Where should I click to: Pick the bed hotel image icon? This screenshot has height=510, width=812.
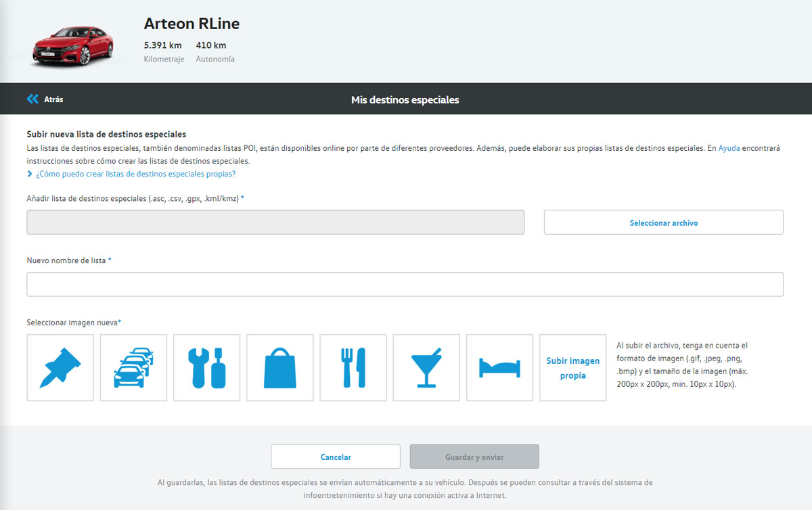coord(499,368)
